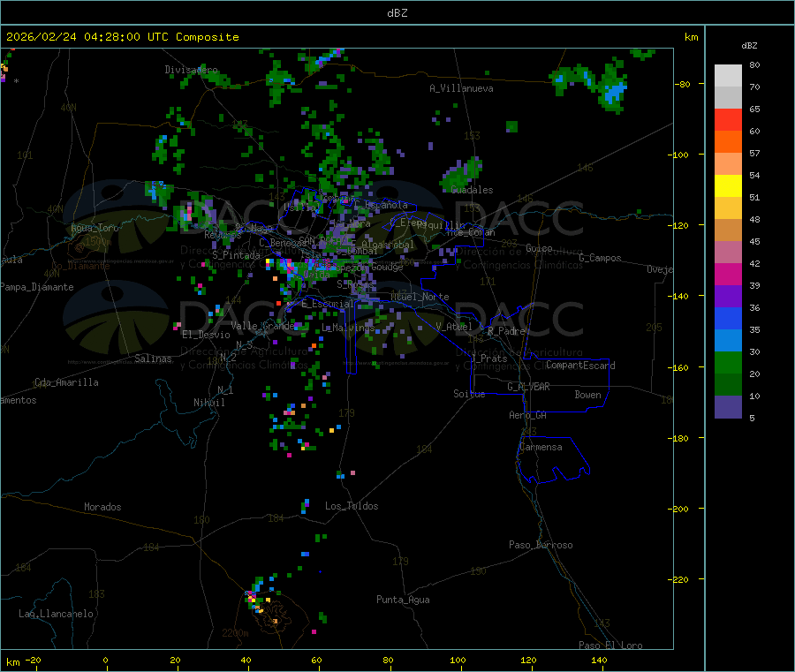The width and height of the screenshot is (795, 672).
Task: Click the 'CompantEscard' map label
Action: pos(580,366)
